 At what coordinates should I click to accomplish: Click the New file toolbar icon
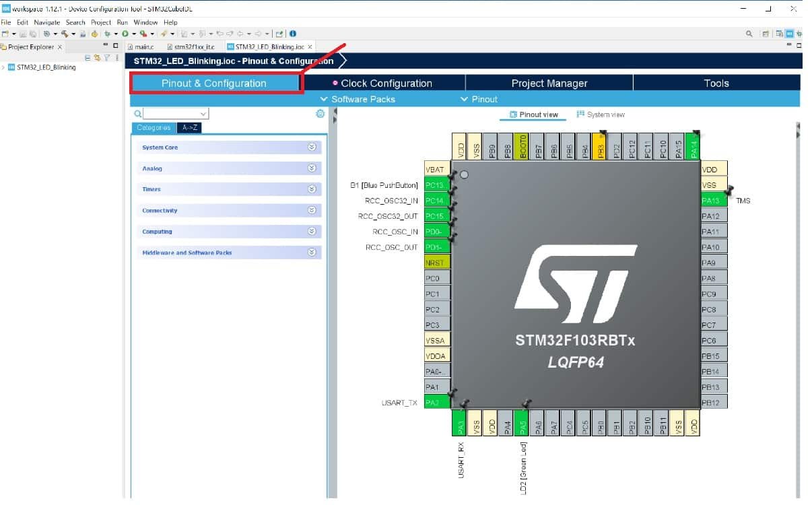pos(5,33)
